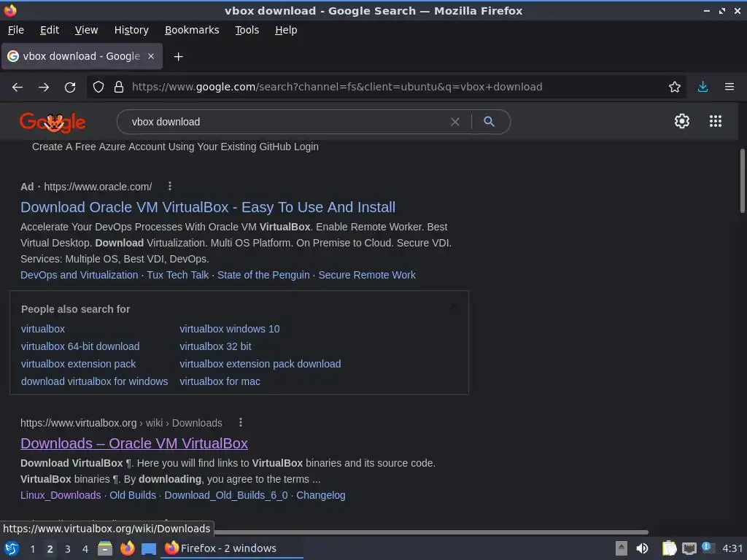Clear the Google search box text
747x560 pixels.
click(455, 122)
